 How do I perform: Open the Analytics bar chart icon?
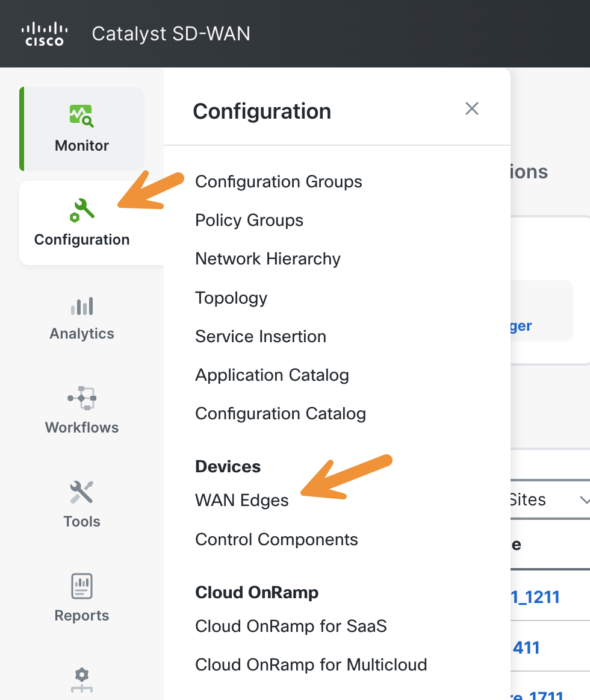[82, 306]
